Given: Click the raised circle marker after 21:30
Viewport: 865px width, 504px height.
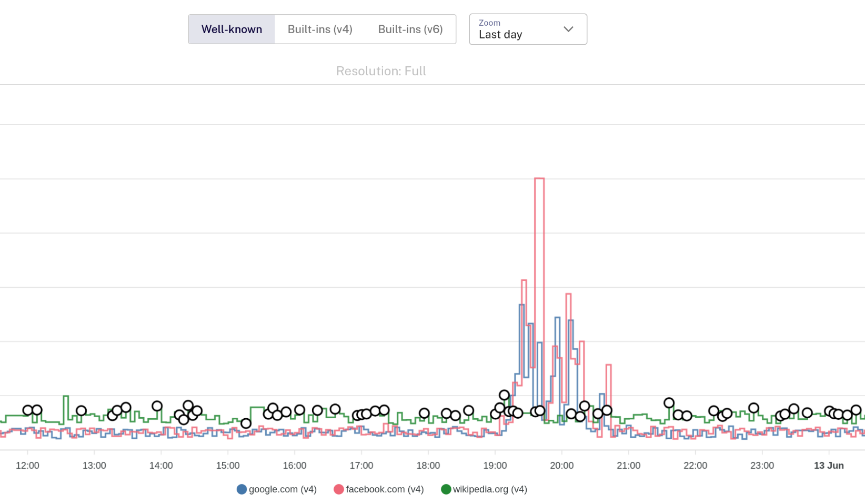Looking at the screenshot, I should [x=669, y=403].
